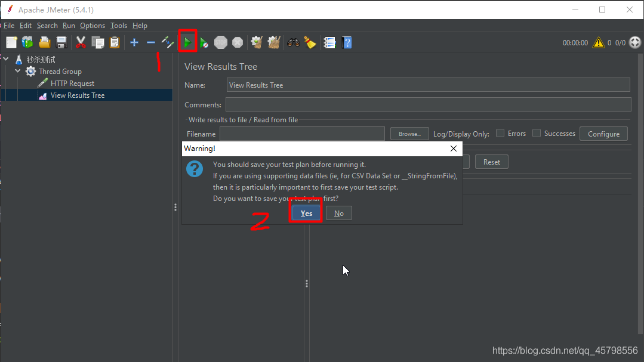This screenshot has width=644, height=362.
Task: Click the Cut scissors icon
Action: tap(81, 42)
